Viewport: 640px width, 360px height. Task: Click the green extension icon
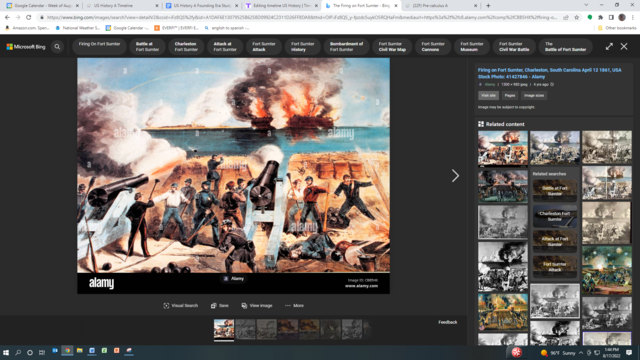point(590,18)
